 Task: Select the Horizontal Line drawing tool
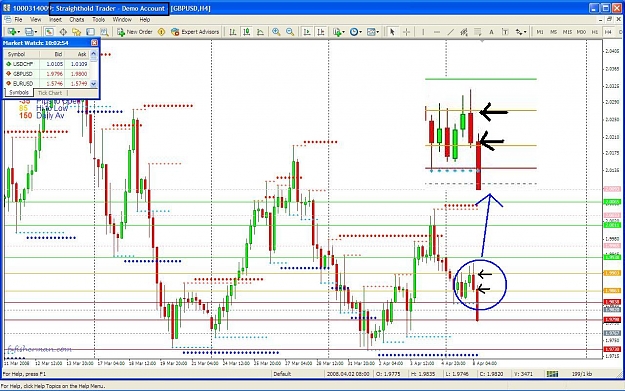pyautogui.click(x=437, y=32)
